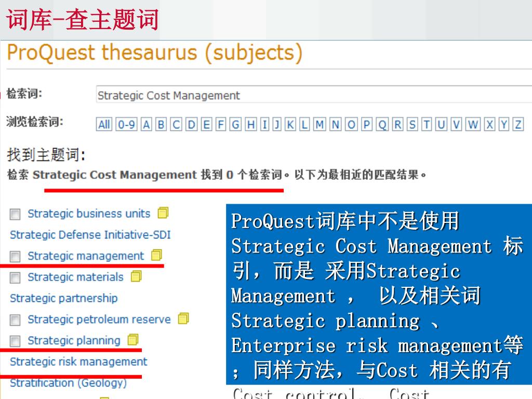Click the search term input field
The image size is (532, 399).
(314, 95)
